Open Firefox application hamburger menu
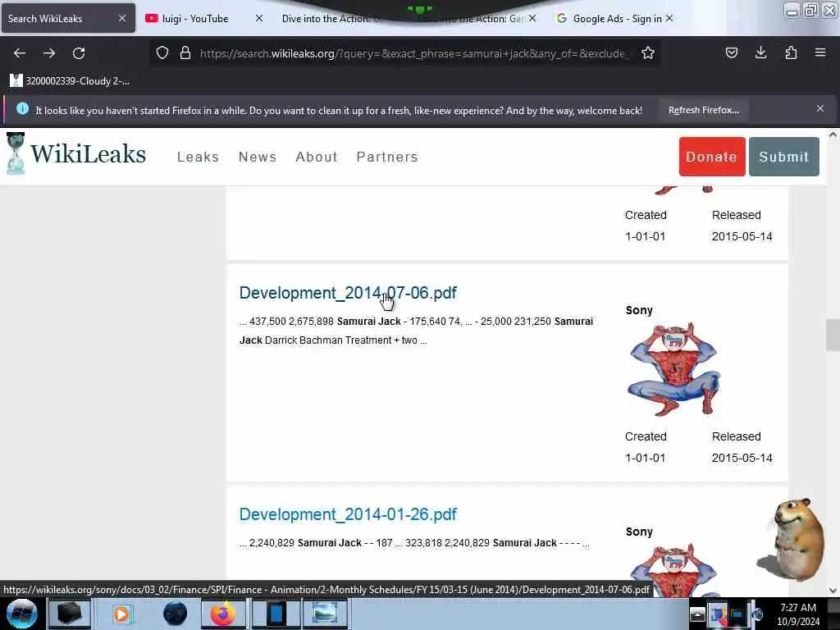The width and height of the screenshot is (840, 630). tap(820, 52)
